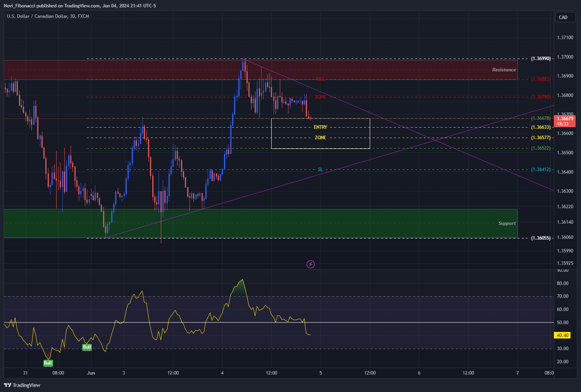The image size is (581, 392).
Task: Click the Novi_Fibonacci published header text
Action: pyautogui.click(x=80, y=6)
